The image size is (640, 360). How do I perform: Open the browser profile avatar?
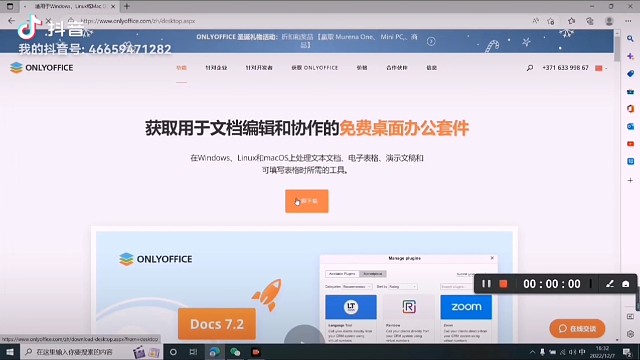(x=609, y=21)
